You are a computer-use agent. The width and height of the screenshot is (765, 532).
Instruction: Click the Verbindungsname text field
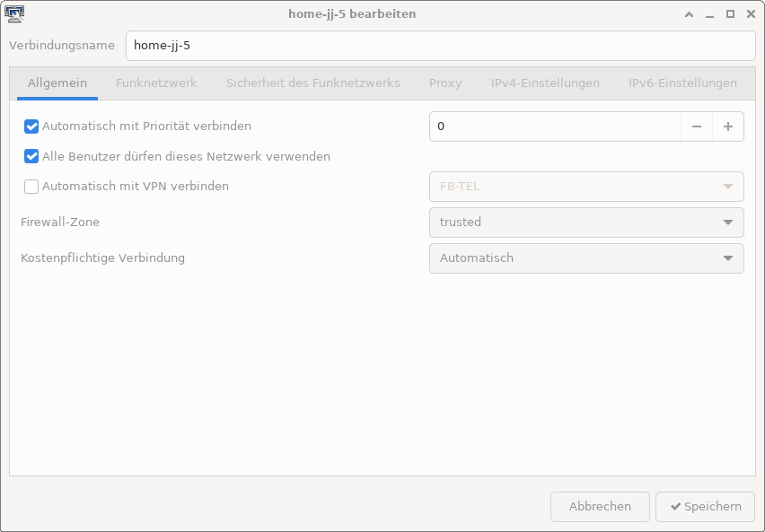(x=440, y=46)
